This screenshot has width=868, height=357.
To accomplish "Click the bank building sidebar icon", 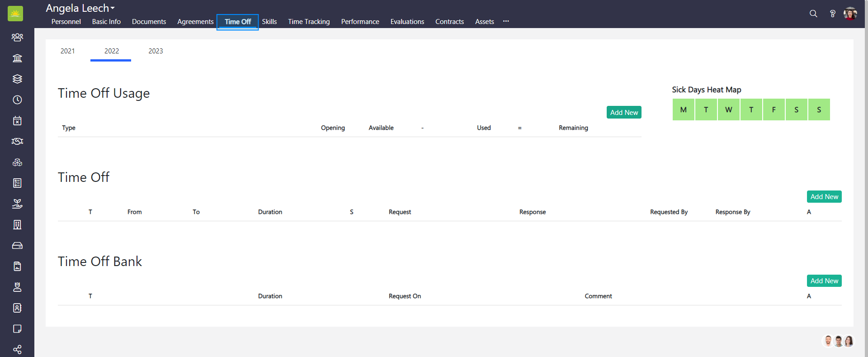I will click(x=17, y=58).
